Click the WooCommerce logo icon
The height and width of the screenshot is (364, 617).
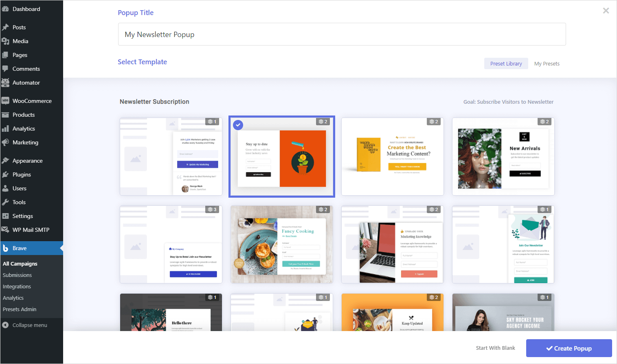coord(5,101)
